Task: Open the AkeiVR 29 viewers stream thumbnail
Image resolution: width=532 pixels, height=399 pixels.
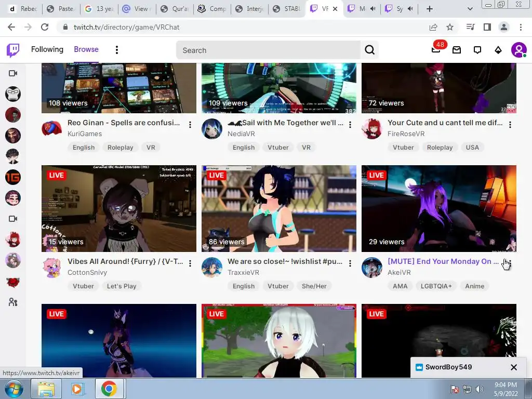Action: pyautogui.click(x=439, y=209)
